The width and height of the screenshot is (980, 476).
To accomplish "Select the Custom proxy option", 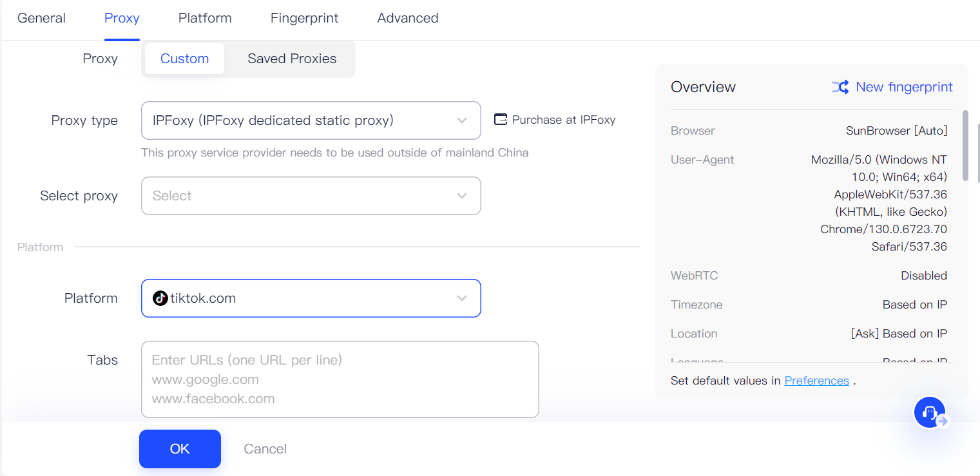I will [x=184, y=59].
